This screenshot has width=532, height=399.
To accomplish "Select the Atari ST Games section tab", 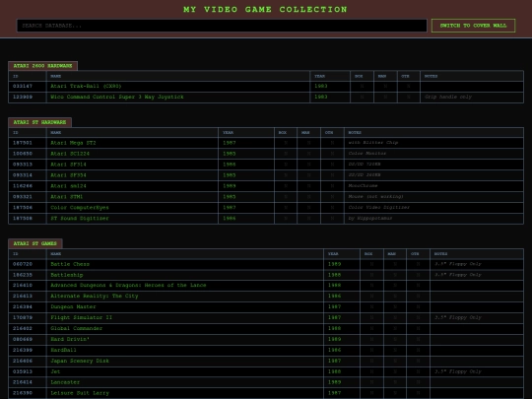I will point(35,243).
